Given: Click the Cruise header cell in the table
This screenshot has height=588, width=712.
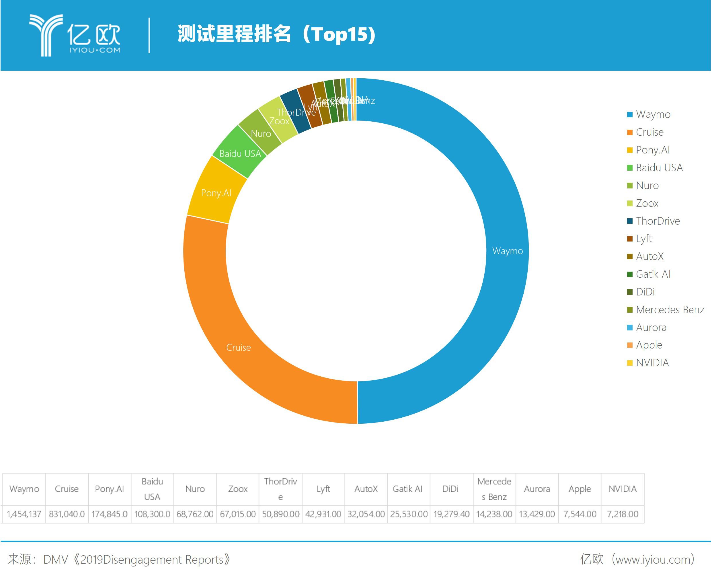Looking at the screenshot, I should point(67,489).
